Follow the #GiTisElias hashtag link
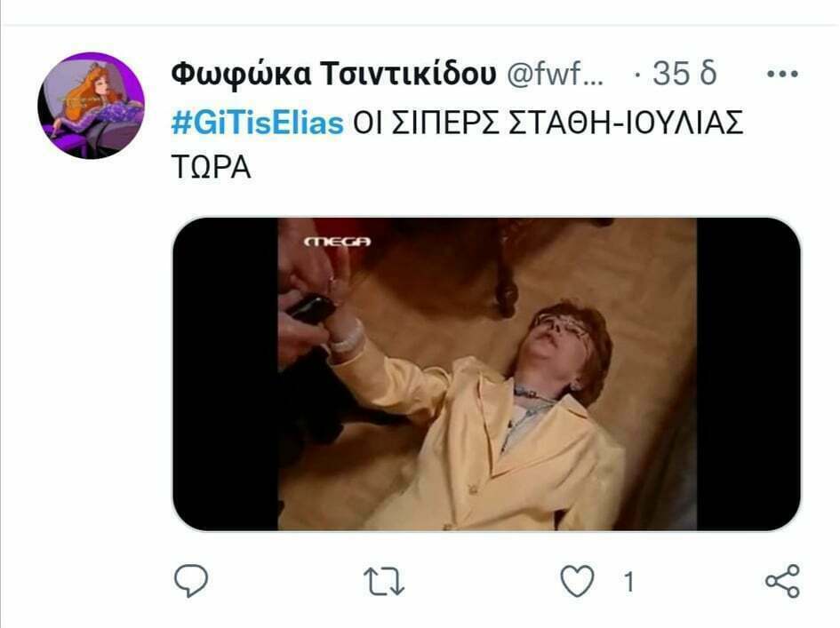The image size is (840, 628). point(258,123)
